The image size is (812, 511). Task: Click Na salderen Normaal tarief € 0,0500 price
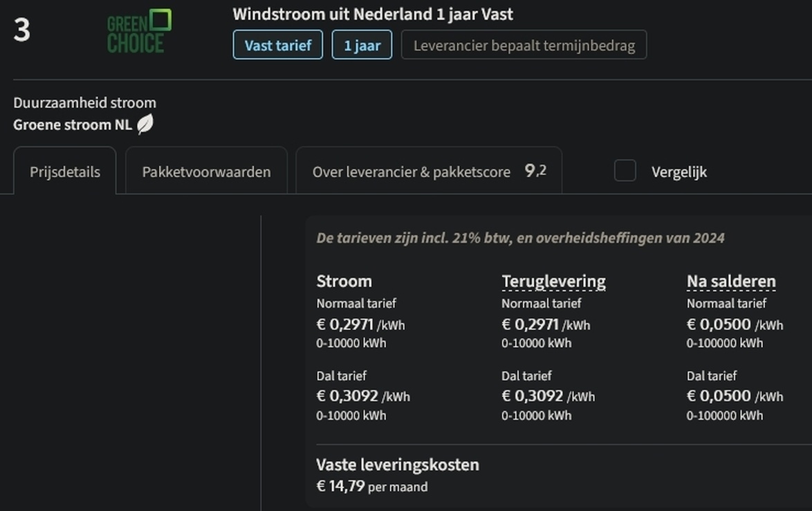pos(735,324)
